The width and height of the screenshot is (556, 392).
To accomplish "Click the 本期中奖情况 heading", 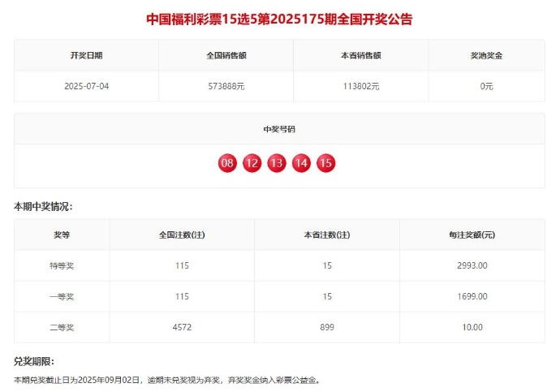I will pyautogui.click(x=43, y=207).
